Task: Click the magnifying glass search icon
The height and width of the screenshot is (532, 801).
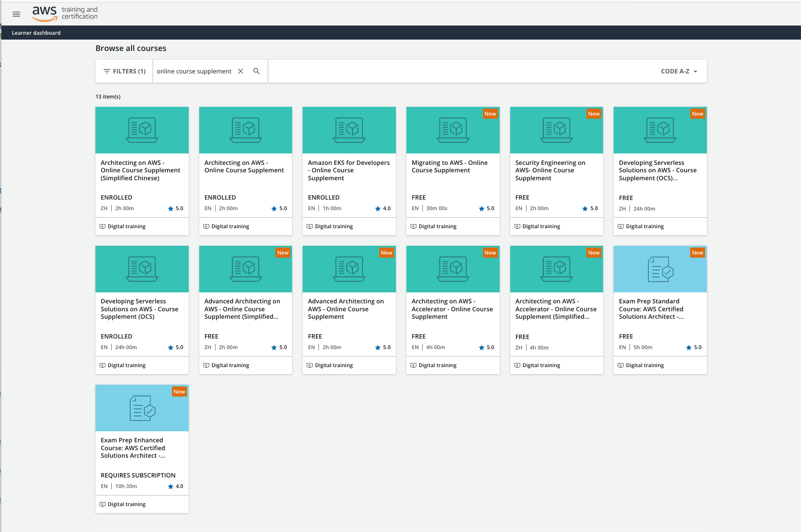Action: coord(256,71)
